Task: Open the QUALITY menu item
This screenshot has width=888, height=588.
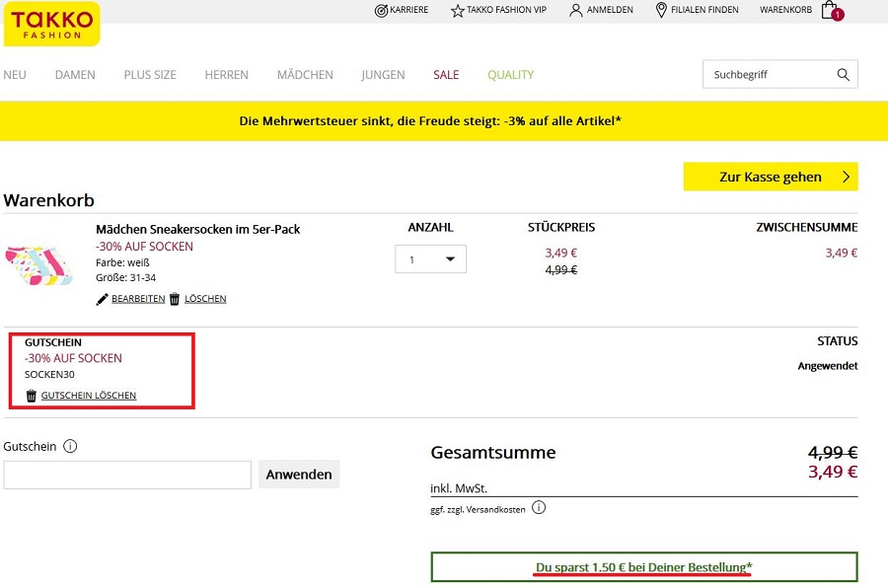Action: coord(511,75)
